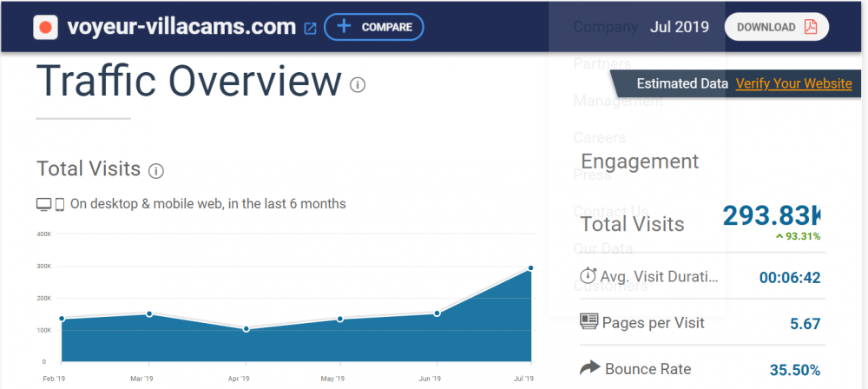Click the voyeur-villacams.com domain title

[181, 27]
